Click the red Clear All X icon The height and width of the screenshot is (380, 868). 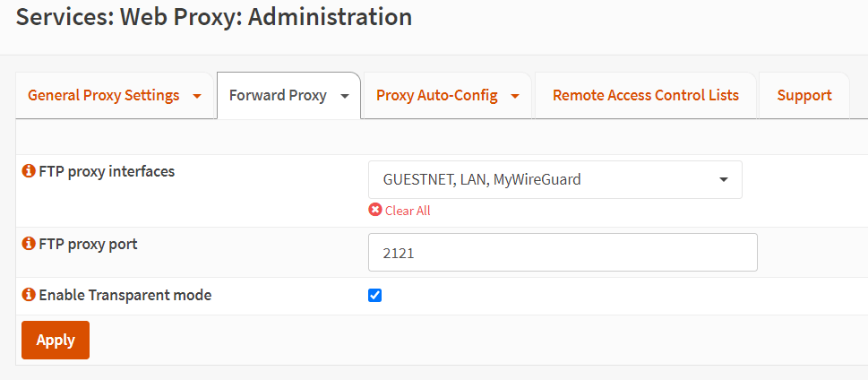click(x=375, y=211)
